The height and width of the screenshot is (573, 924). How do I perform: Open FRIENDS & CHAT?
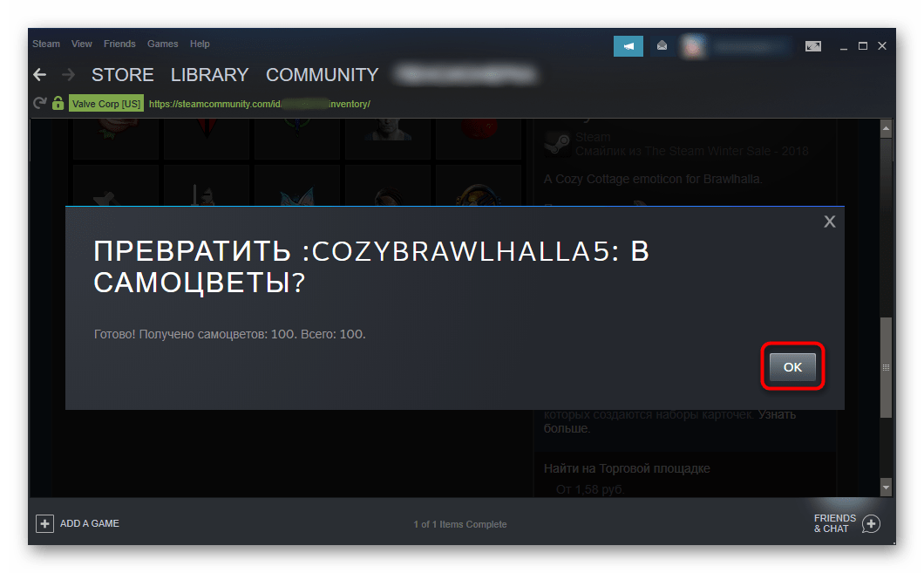tap(835, 523)
